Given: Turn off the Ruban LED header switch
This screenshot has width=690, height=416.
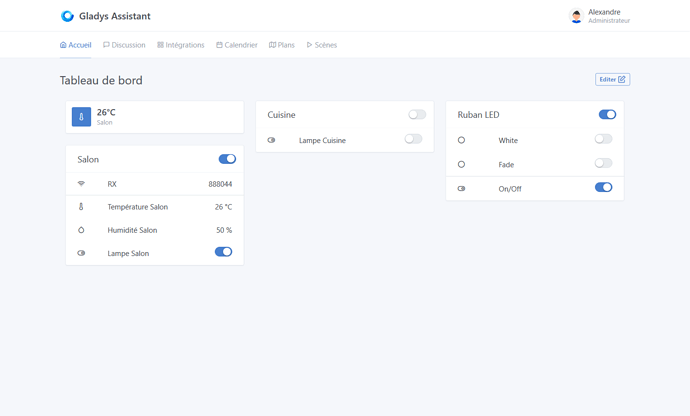Looking at the screenshot, I should pos(607,114).
